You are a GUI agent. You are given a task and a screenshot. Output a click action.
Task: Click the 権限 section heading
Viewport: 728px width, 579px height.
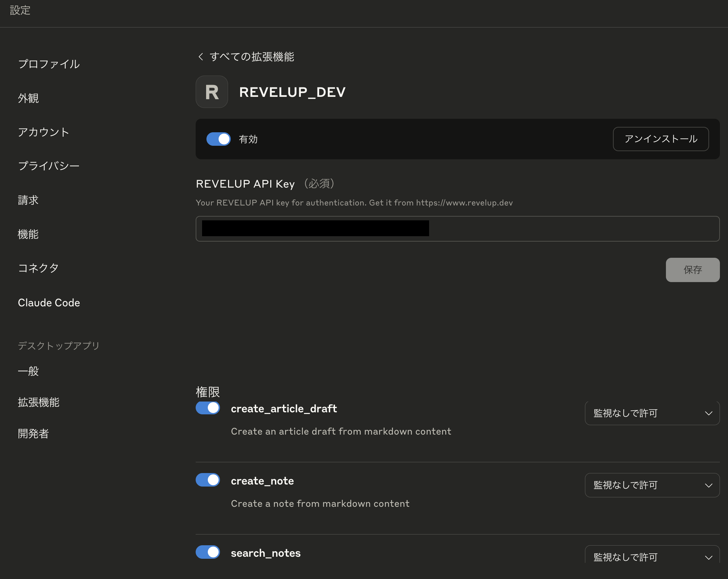point(208,392)
